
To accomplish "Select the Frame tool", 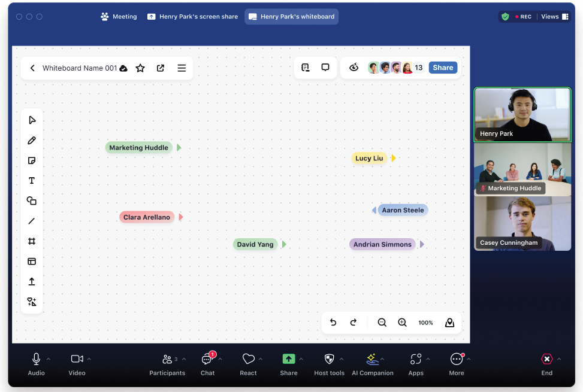I will click(32, 241).
